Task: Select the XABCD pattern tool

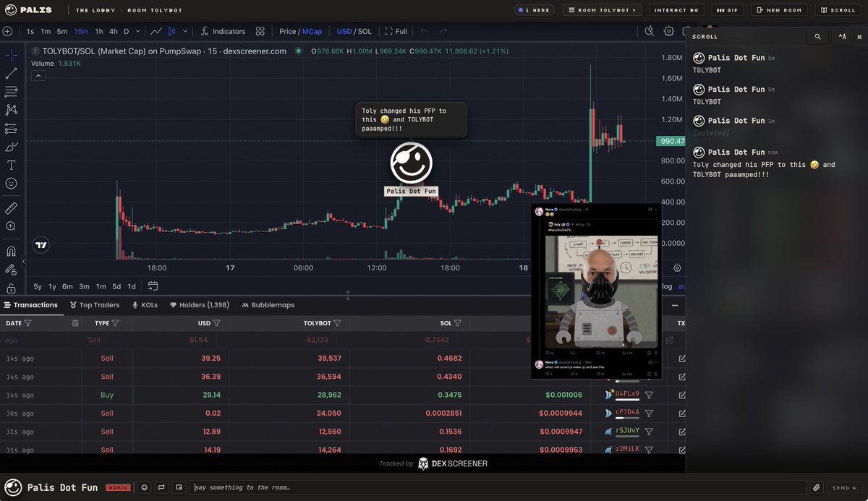Action: point(11,110)
